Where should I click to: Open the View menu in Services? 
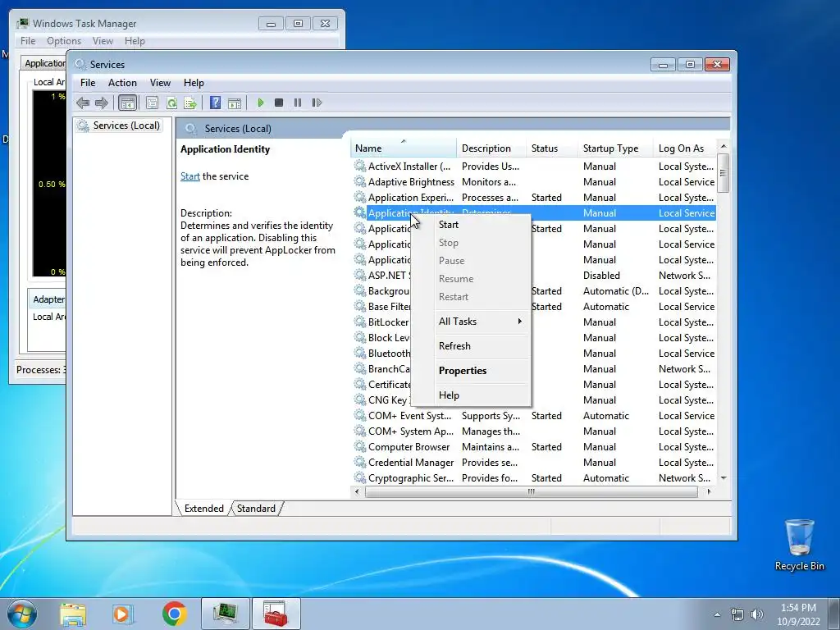coord(160,83)
